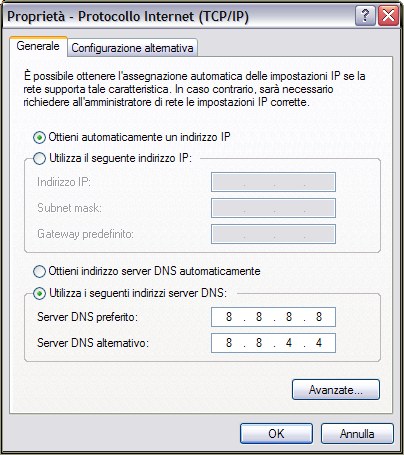The width and height of the screenshot is (404, 455).
Task: Click the Gateway predefinito input field
Action: [273, 234]
